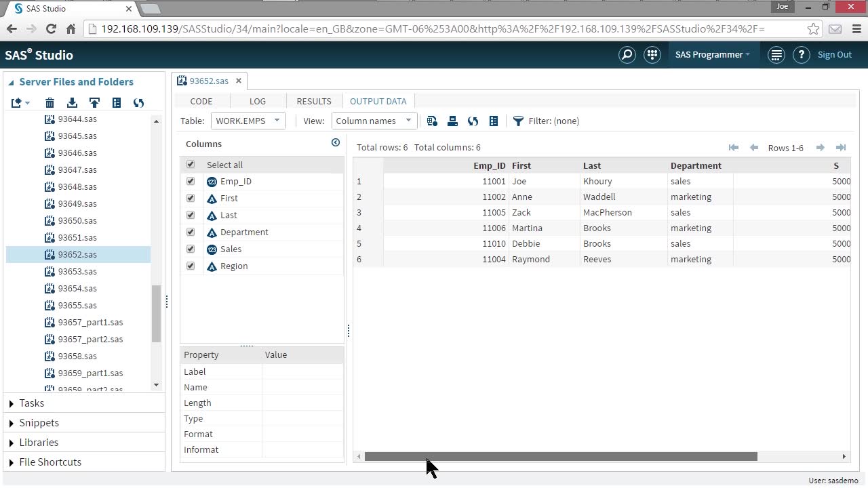Collapse the Columns panel with arrow icon
This screenshot has height=488, width=868.
tap(335, 142)
